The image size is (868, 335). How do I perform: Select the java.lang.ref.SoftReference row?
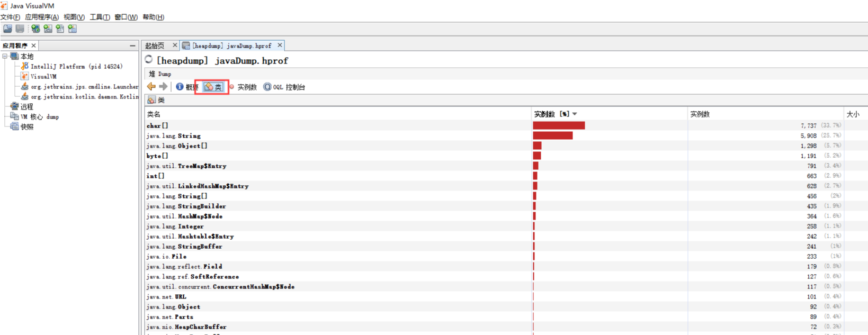[x=506, y=276]
